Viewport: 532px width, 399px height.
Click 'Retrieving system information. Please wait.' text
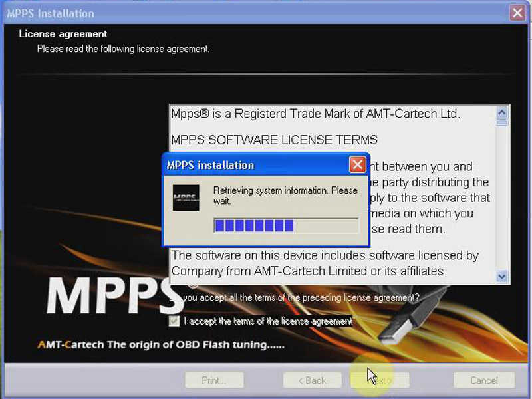tap(285, 196)
